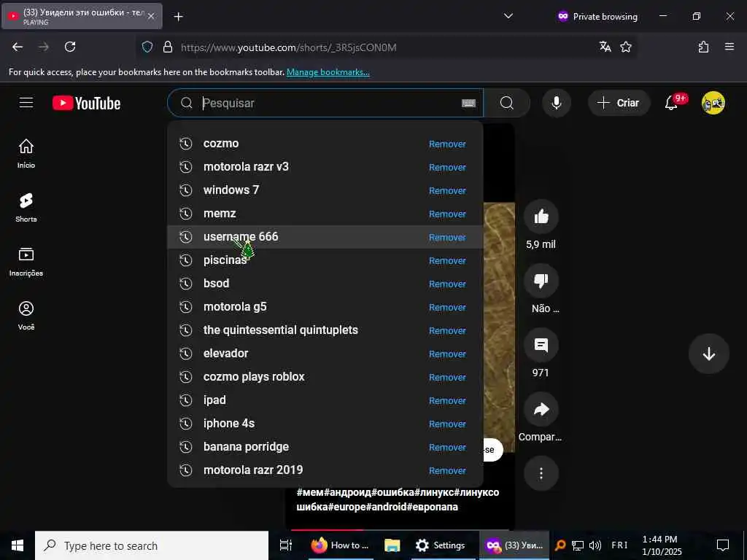Open Task View on the taskbar
This screenshot has height=560, width=747.
point(286,545)
